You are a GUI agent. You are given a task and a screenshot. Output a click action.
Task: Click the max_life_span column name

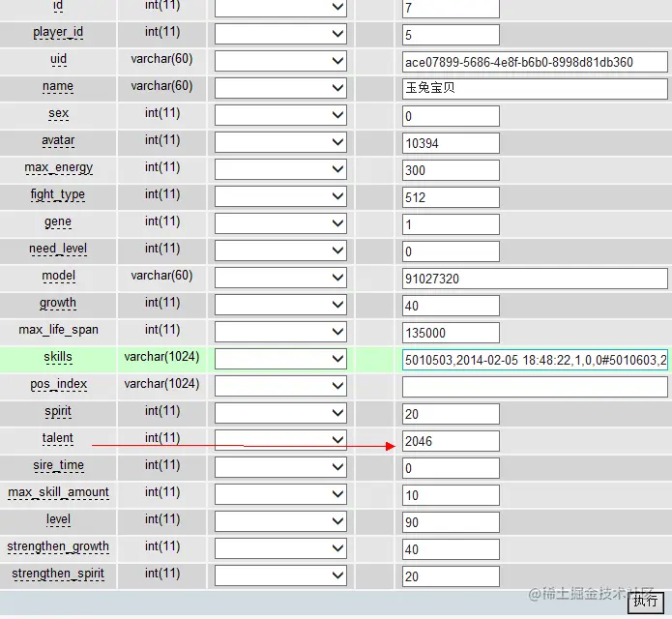point(58,330)
